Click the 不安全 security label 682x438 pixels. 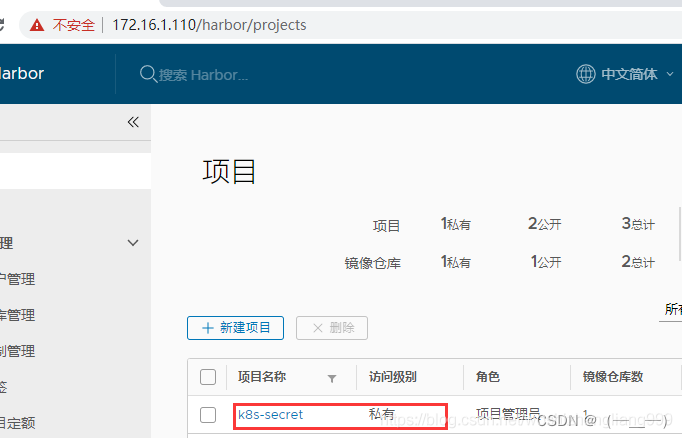(x=74, y=25)
